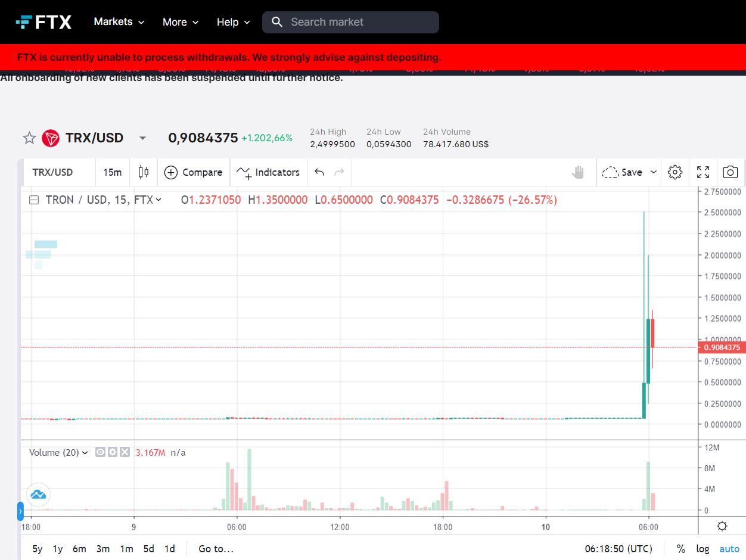Screen dimensions: 746x560
Task: Expand the Save options arrow
Action: click(x=654, y=172)
